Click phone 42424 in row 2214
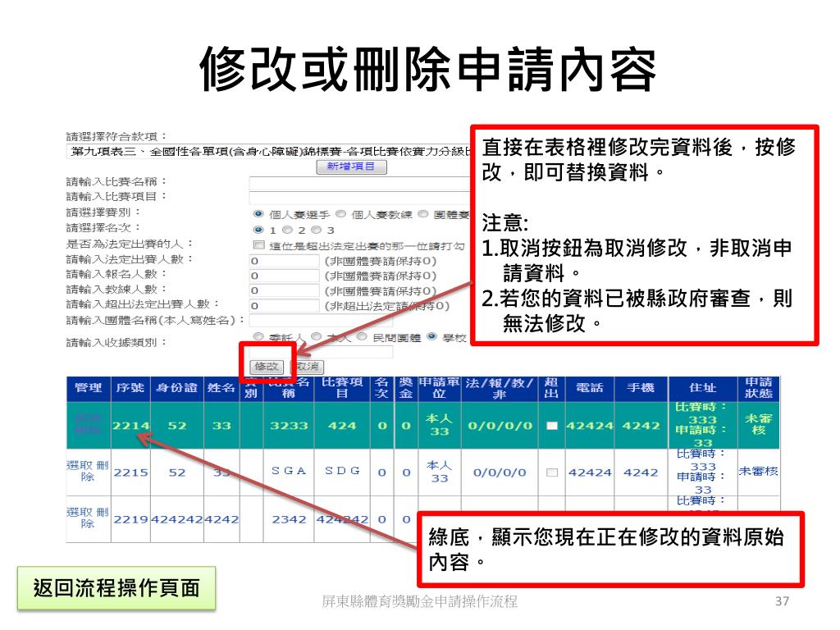 click(590, 426)
